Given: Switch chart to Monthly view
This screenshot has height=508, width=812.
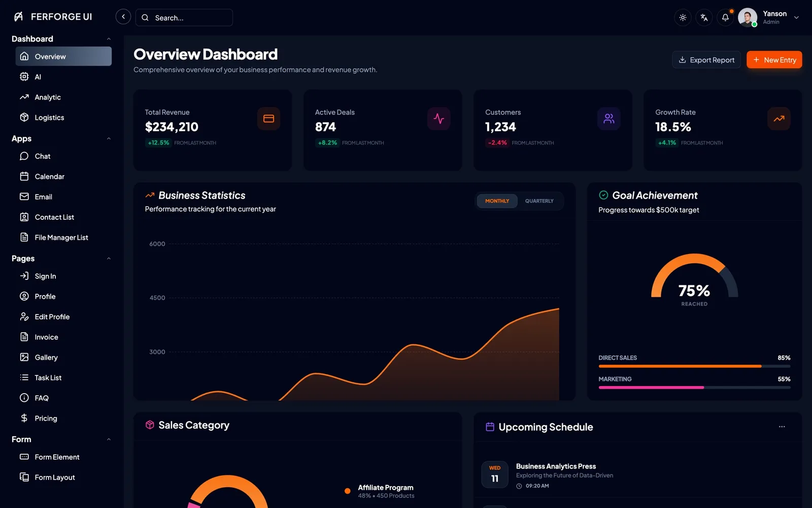Looking at the screenshot, I should [497, 201].
